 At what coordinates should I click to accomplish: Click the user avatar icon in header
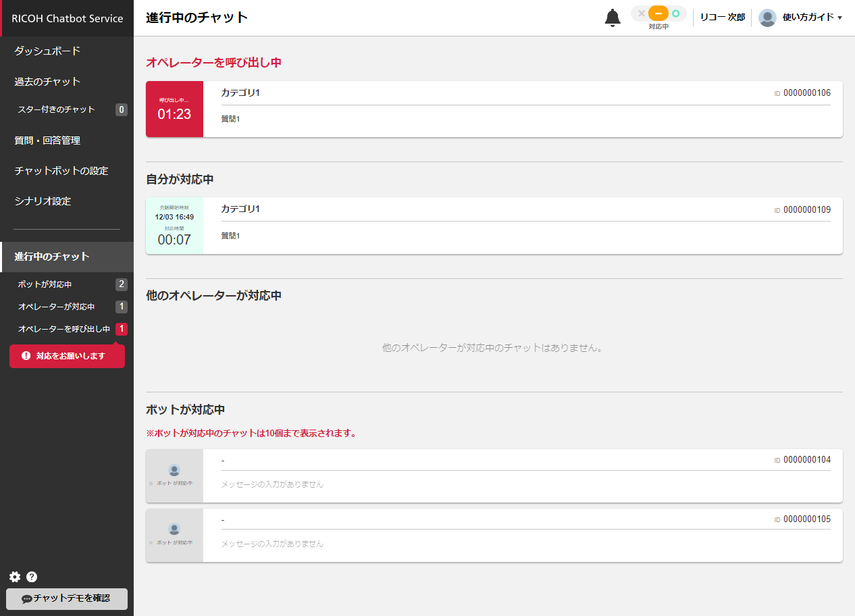pyautogui.click(x=767, y=18)
